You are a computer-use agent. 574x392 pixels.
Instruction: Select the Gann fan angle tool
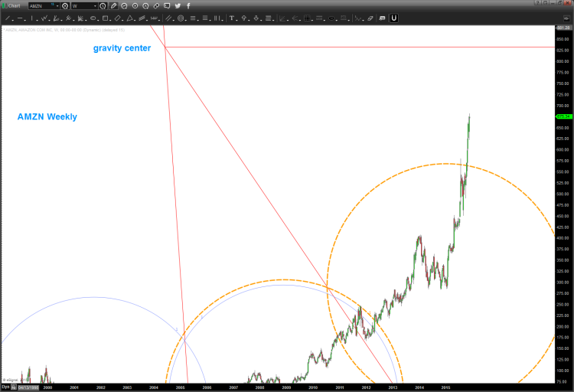(x=56, y=18)
